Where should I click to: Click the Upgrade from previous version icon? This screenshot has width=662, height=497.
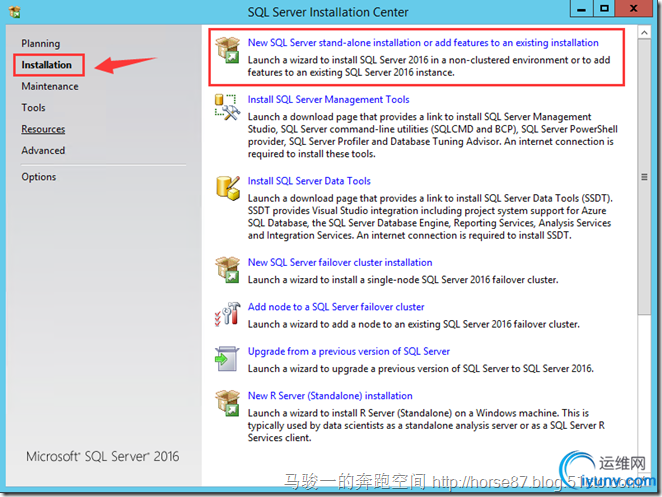[x=227, y=359]
